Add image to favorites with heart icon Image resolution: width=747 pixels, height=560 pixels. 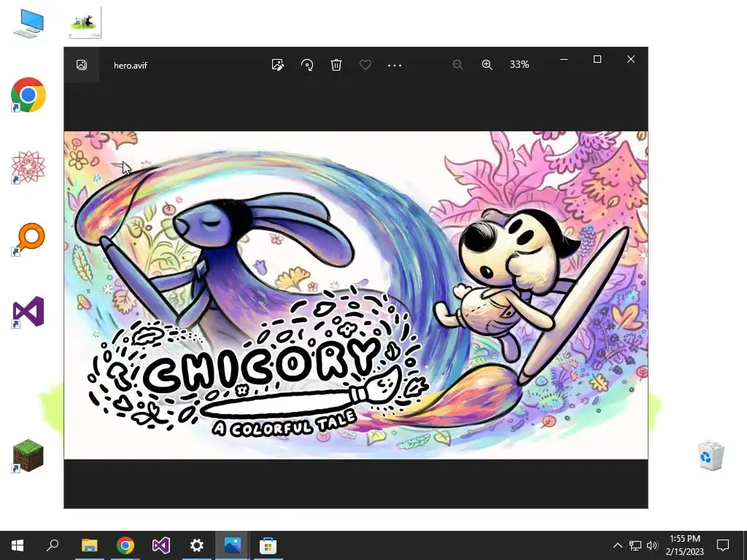tap(365, 65)
